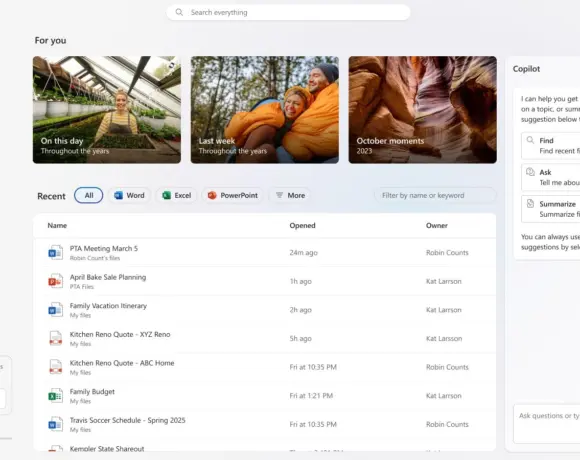Click the PowerPoint icon in filter pill

[x=212, y=195]
